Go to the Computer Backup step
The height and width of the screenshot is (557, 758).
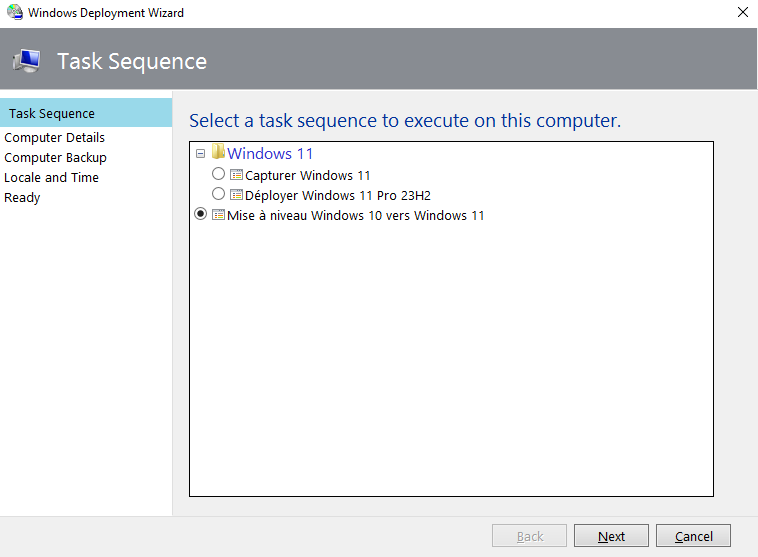pos(55,158)
